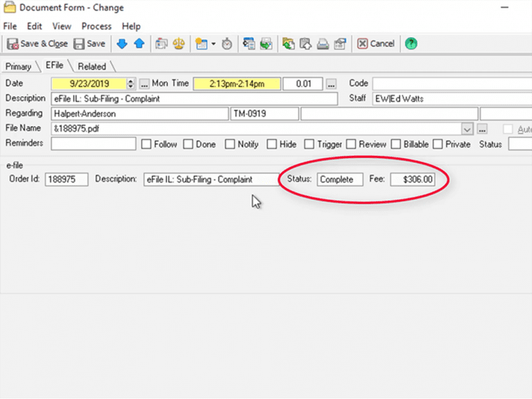
Task: Click the blue down arrow icon
Action: (x=122, y=44)
